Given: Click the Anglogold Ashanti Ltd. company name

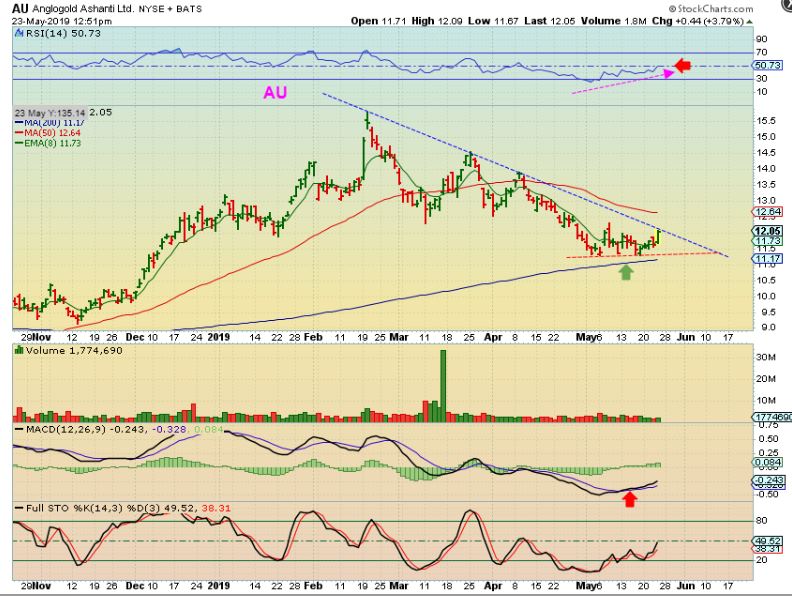Looking at the screenshot, I should click(84, 9).
